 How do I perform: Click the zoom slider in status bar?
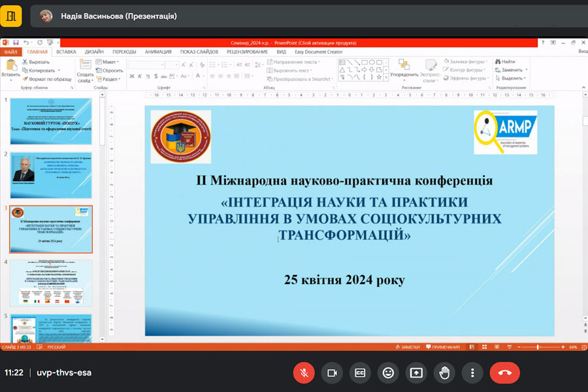point(540,347)
